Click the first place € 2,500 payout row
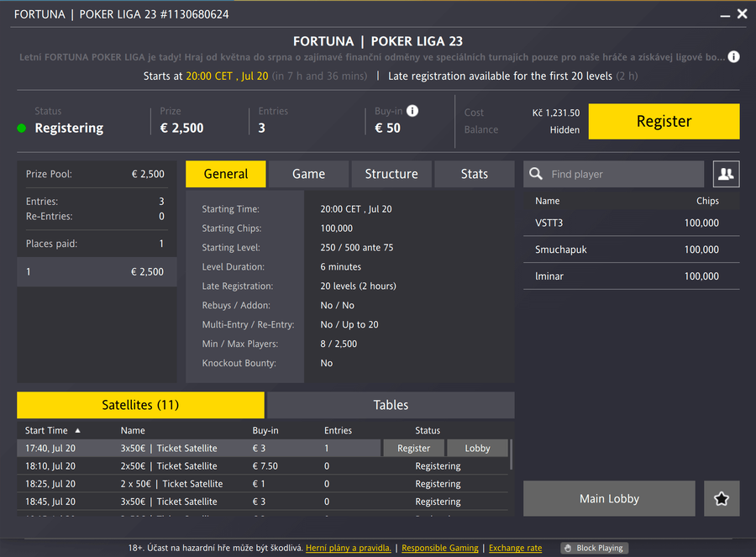This screenshot has width=756, height=557. pos(97,272)
